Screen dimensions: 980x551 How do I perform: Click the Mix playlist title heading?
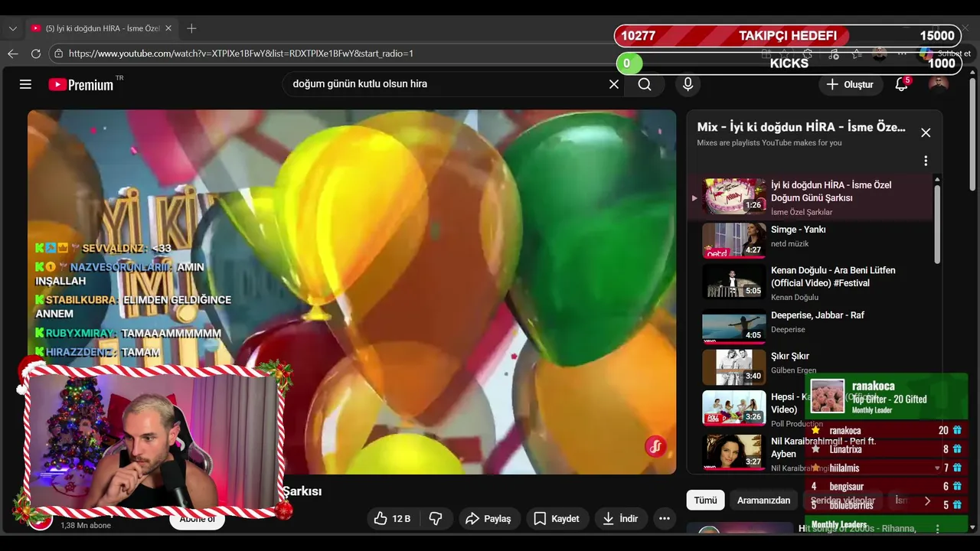coord(801,127)
